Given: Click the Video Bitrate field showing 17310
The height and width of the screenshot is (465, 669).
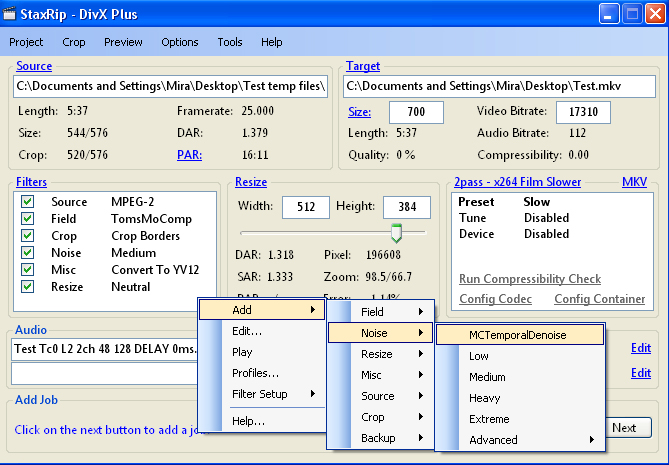Looking at the screenshot, I should [583, 112].
